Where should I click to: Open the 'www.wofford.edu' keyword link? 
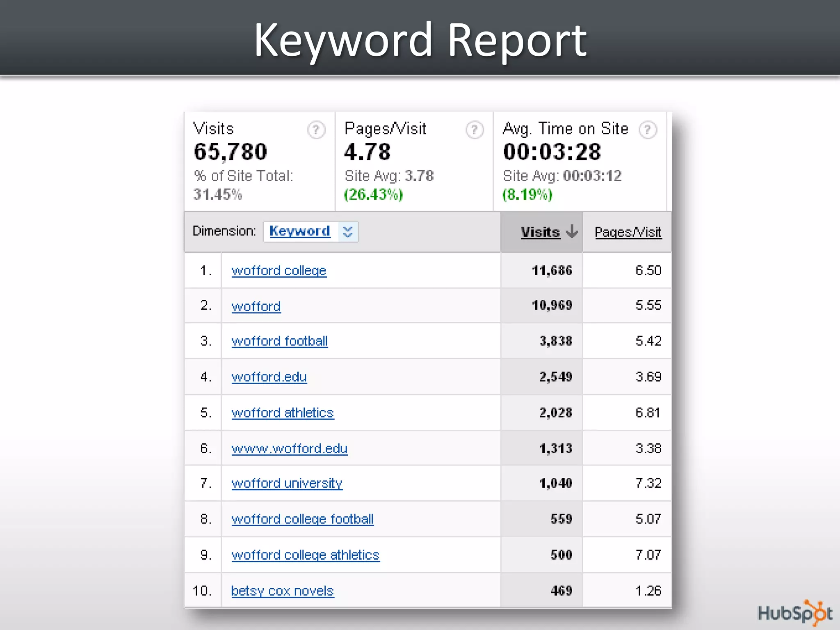pos(290,449)
